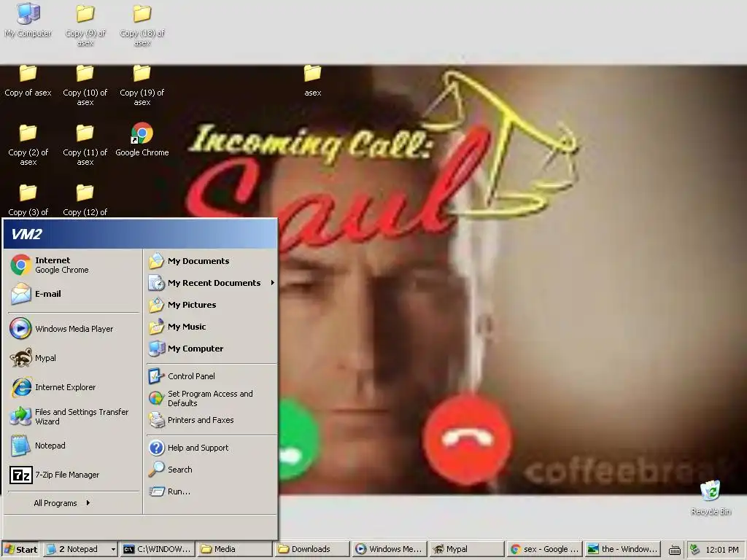Open Printers and Faxes

tap(211, 420)
